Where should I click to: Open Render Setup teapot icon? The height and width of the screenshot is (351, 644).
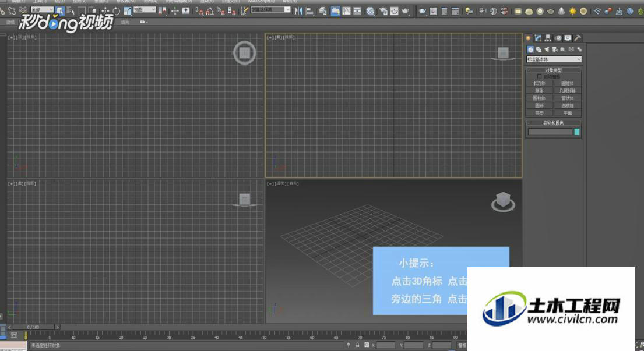pyautogui.click(x=383, y=11)
